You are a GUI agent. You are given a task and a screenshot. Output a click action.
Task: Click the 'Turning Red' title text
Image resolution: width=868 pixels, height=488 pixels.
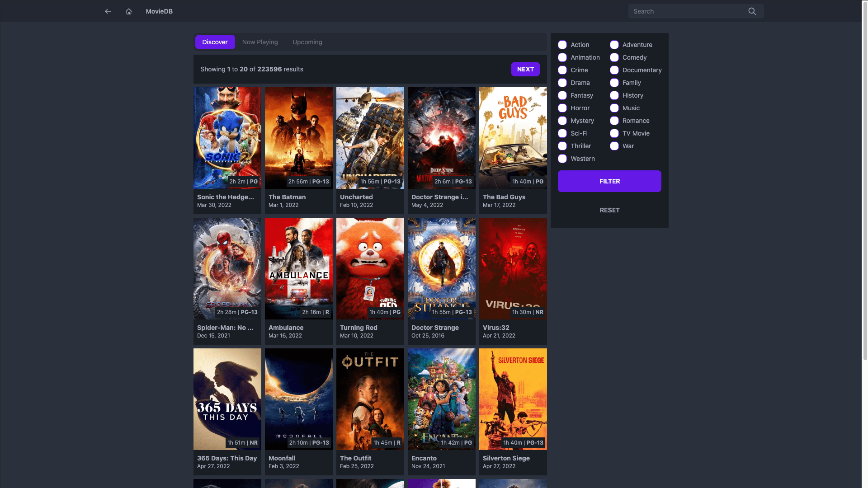click(359, 328)
